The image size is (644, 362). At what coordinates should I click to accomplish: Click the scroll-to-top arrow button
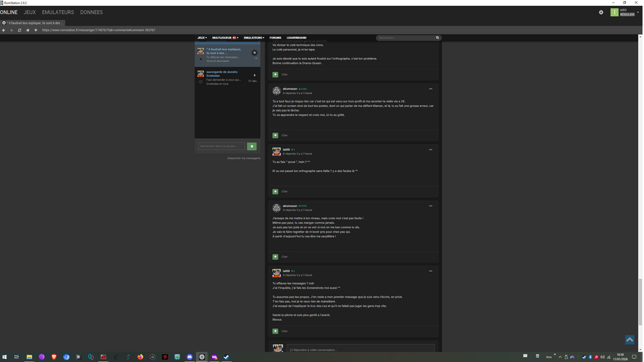pos(629,339)
